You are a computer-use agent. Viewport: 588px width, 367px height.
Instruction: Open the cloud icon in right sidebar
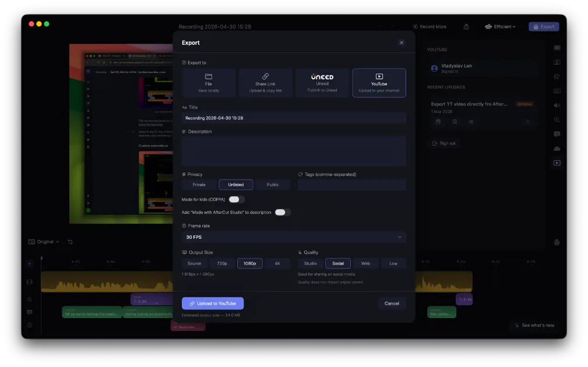(557, 149)
